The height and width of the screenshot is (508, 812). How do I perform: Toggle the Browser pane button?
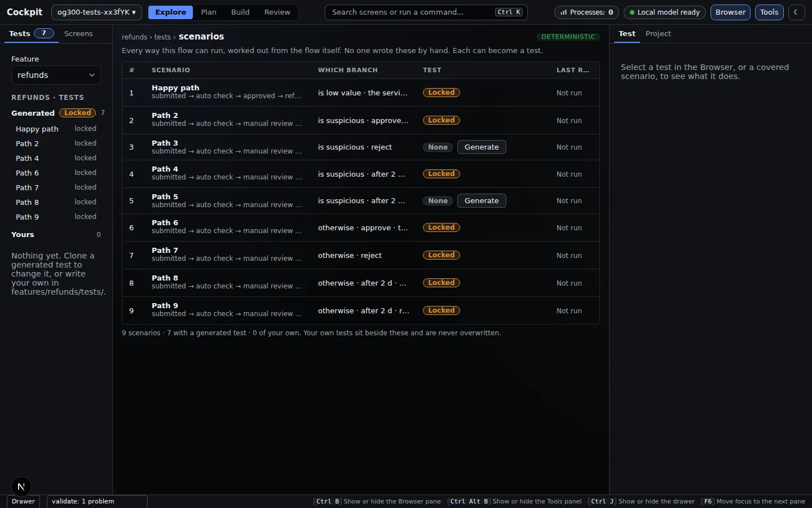[730, 12]
